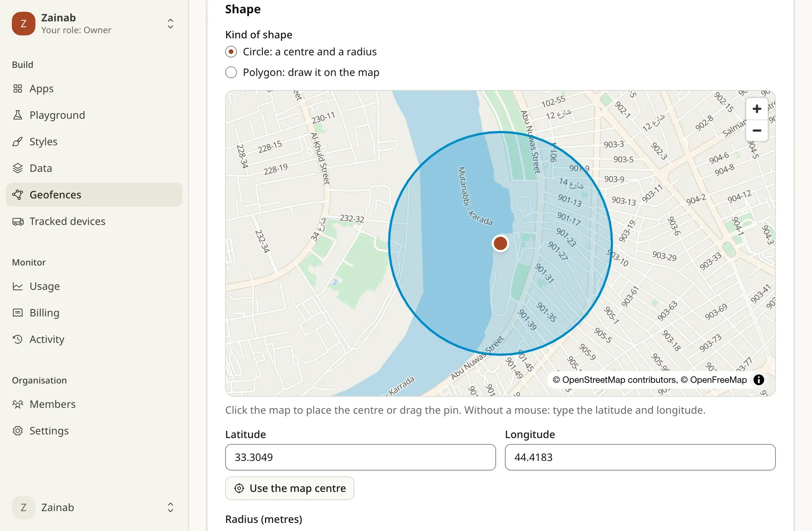This screenshot has width=812, height=531.
Task: Click the Data label text
Action: [41, 168]
